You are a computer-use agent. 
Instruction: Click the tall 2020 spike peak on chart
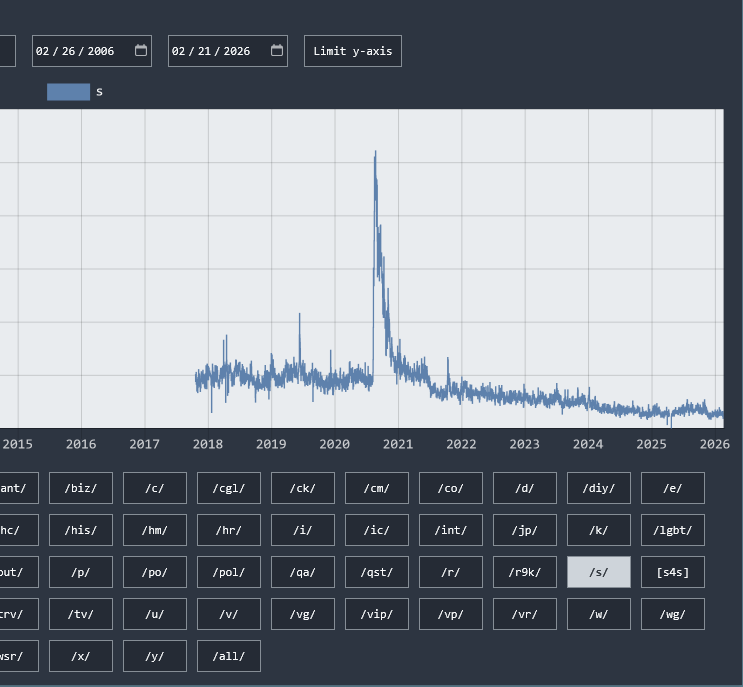point(375,153)
